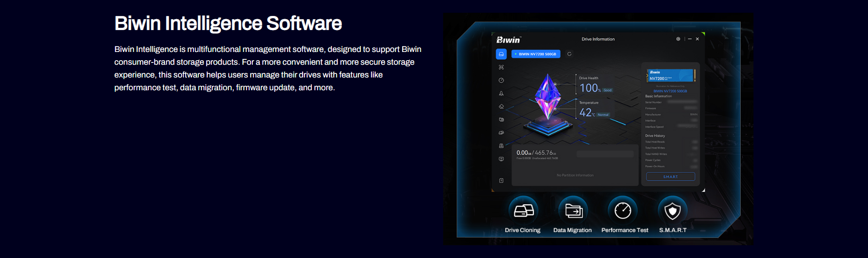Click the large Data Migration circle icon
The height and width of the screenshot is (258, 868).
573,211
